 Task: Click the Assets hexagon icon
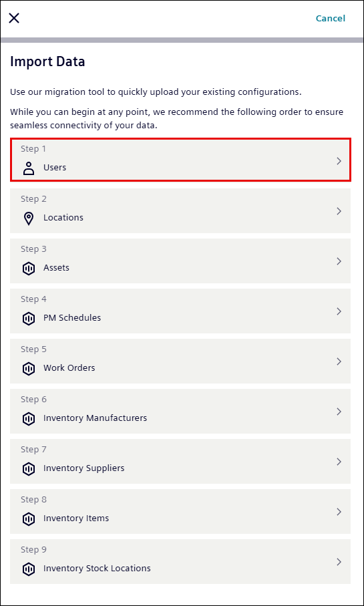[29, 268]
